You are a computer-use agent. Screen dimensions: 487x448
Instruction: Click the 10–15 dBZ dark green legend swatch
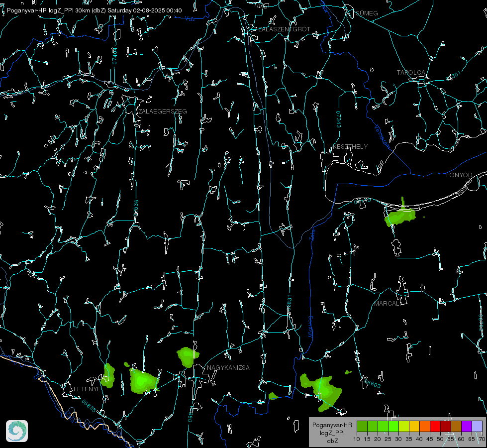[x=362, y=427]
